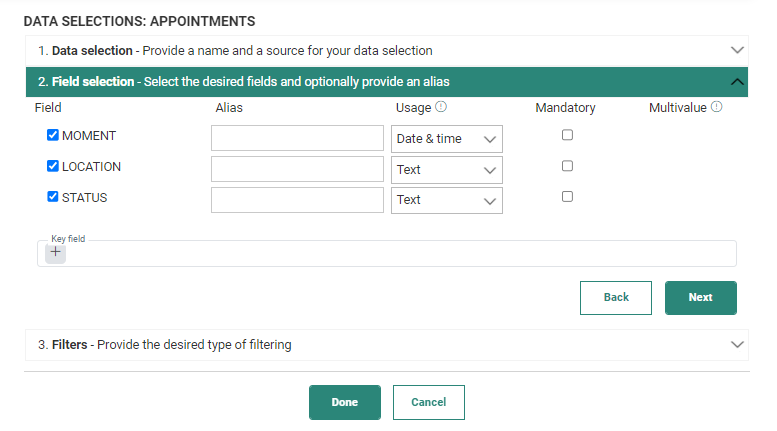The image size is (777, 431).
Task: Add a key field with plus icon
Action: pos(55,252)
